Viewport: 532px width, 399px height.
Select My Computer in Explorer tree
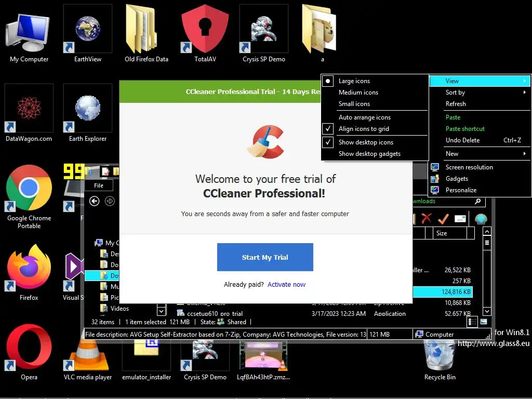(x=107, y=243)
